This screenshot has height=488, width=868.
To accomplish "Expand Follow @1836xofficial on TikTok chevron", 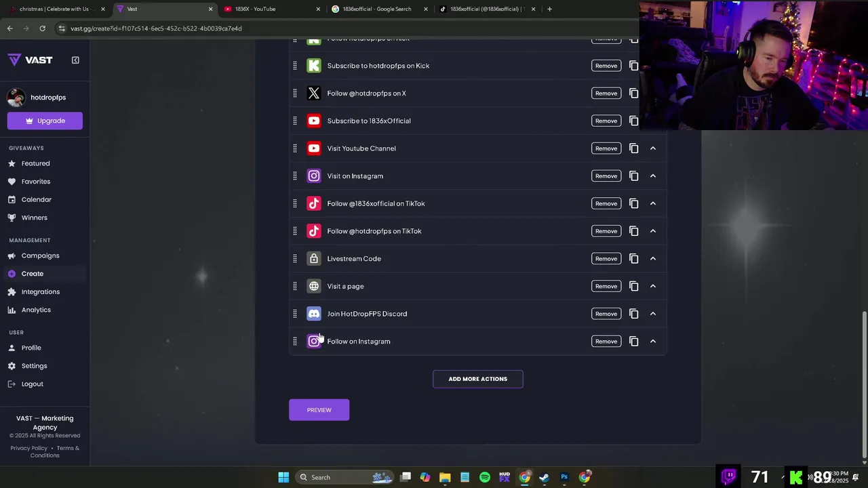I will click(653, 203).
